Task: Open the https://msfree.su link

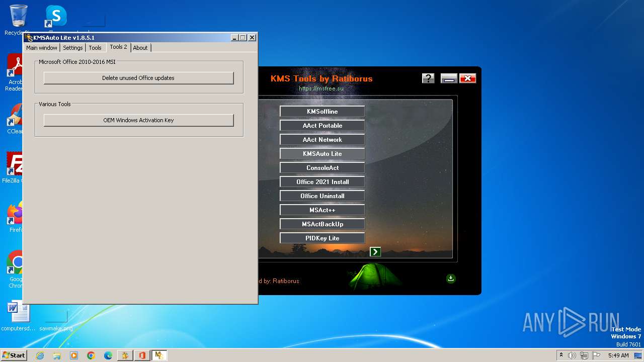Action: 321,88
